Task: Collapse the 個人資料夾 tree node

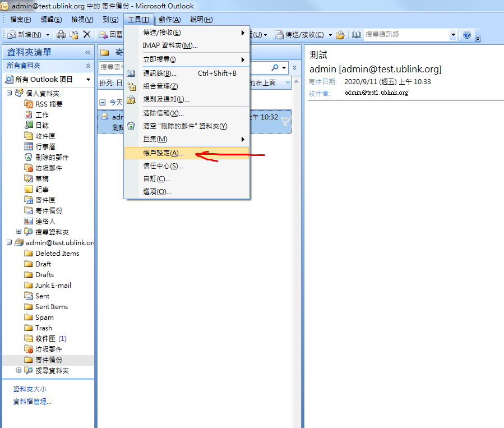Action: click(x=9, y=93)
